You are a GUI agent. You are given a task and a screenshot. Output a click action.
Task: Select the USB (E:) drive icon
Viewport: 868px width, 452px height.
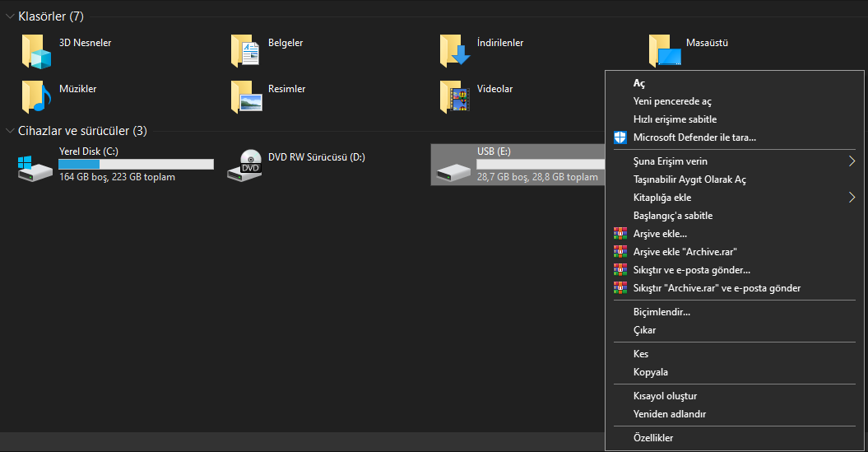(453, 172)
